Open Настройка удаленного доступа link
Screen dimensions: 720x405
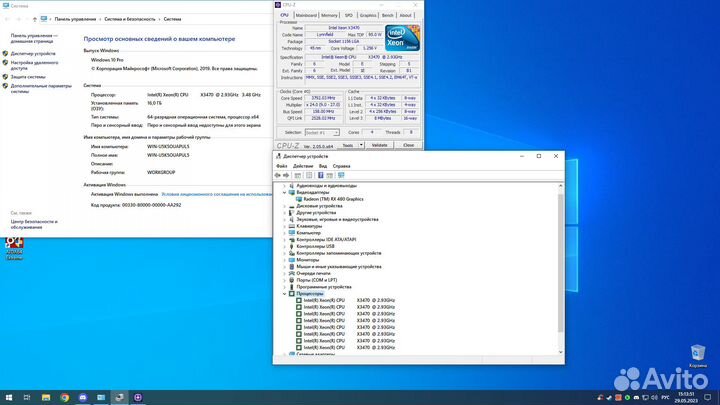(x=34, y=65)
